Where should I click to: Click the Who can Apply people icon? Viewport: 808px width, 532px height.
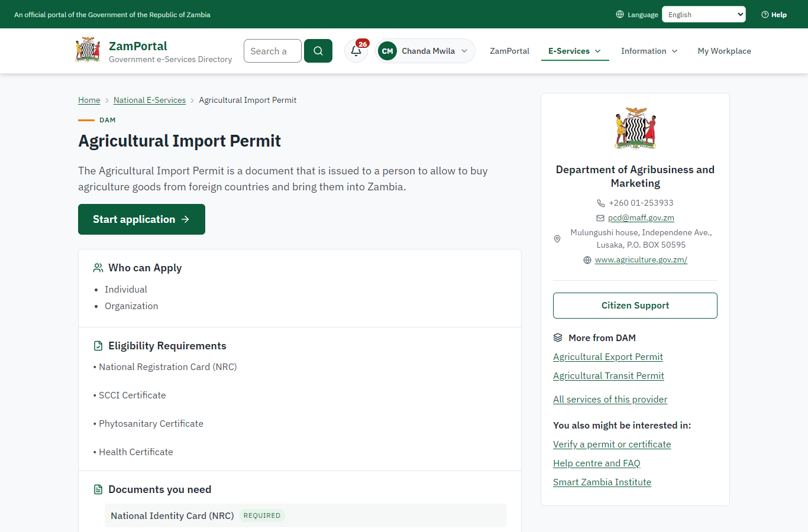pos(98,268)
